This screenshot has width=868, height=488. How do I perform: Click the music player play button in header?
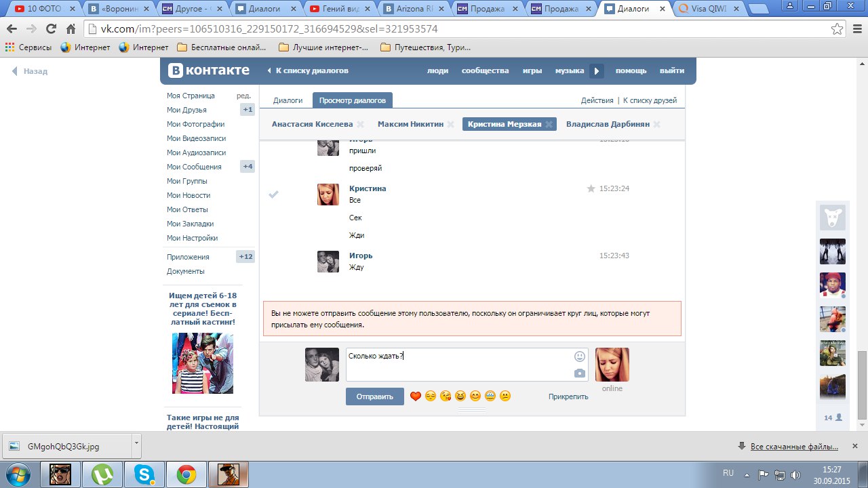[596, 70]
